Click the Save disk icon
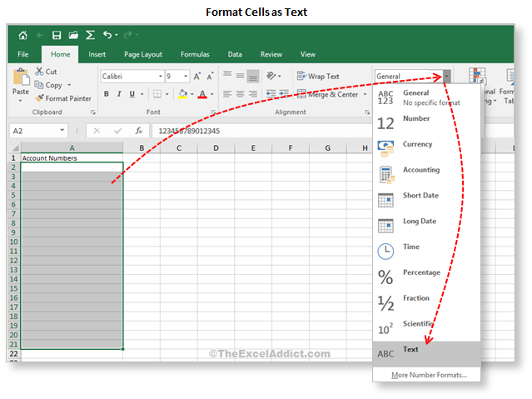The width and height of the screenshot is (532, 399). (x=57, y=35)
